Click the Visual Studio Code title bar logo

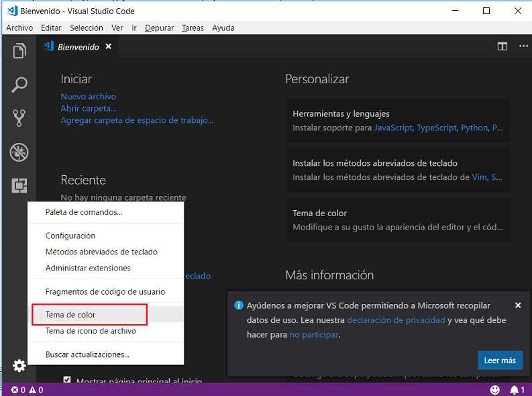[13, 11]
